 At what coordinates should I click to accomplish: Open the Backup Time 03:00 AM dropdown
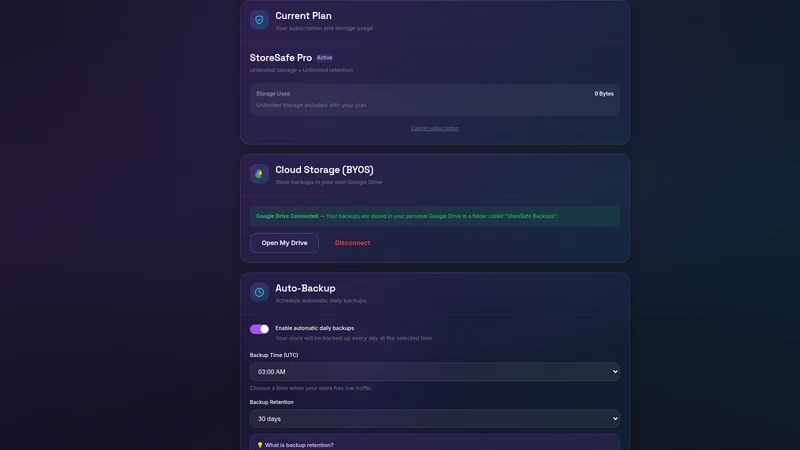point(435,371)
